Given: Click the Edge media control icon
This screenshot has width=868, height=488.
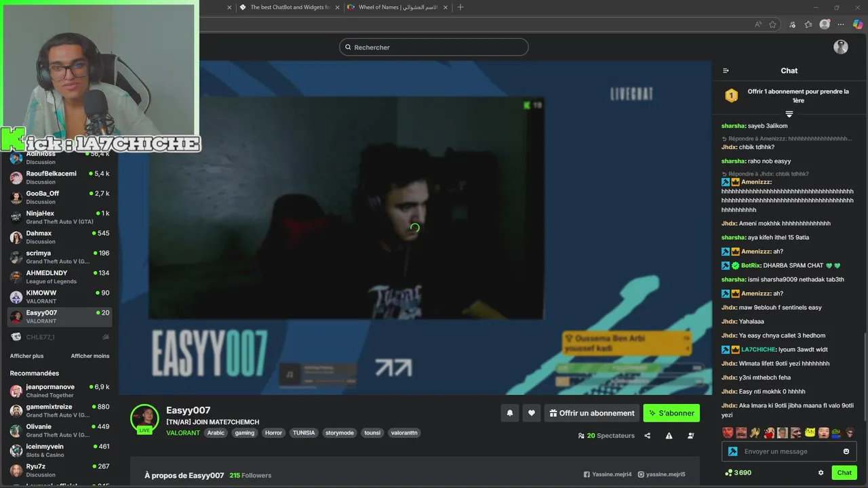Looking at the screenshot, I should pyautogui.click(x=792, y=24).
